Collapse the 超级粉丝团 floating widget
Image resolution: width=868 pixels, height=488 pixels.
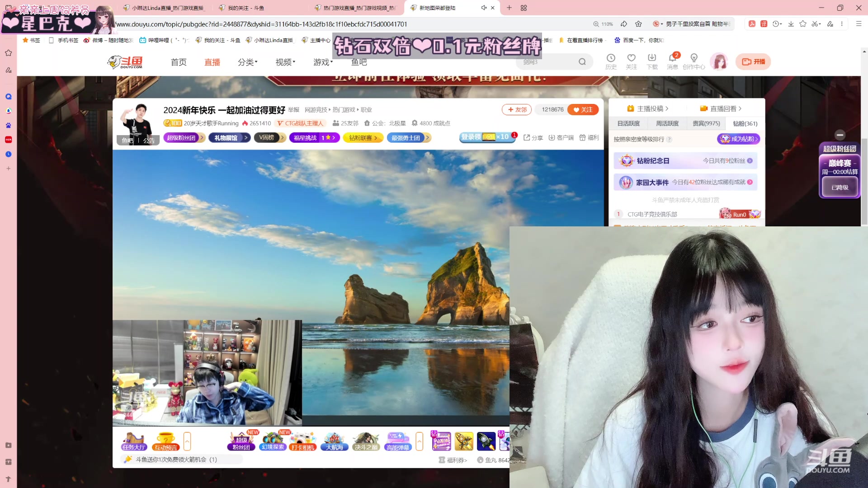point(840,135)
